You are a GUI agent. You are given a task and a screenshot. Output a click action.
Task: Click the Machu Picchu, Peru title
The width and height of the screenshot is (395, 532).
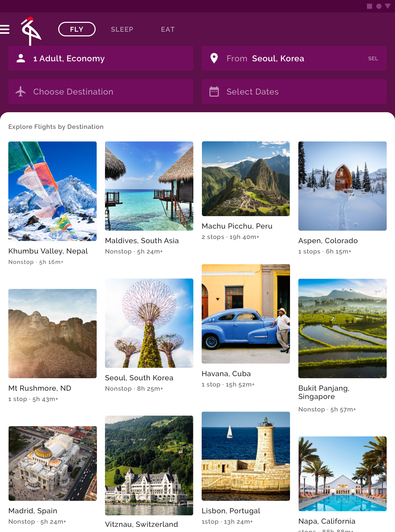pos(237,226)
